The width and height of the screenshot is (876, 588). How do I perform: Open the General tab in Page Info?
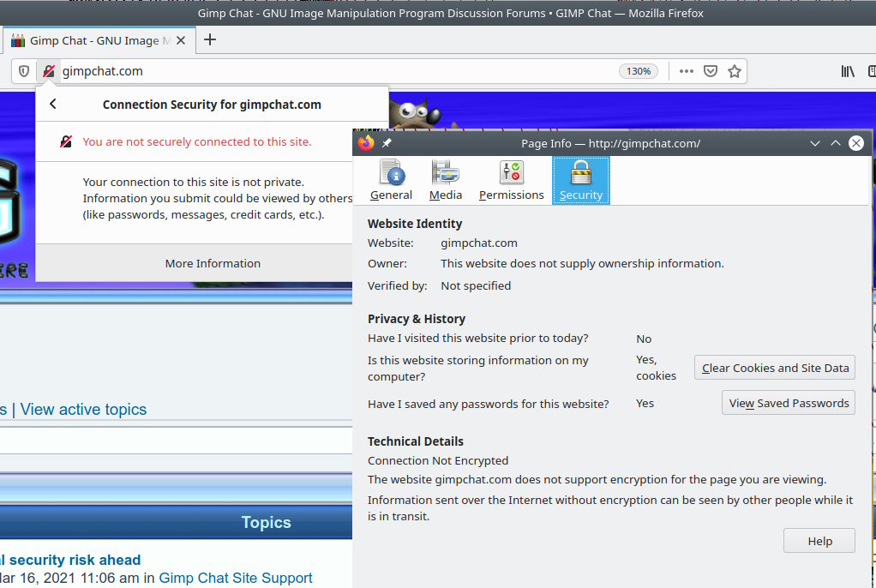(391, 180)
